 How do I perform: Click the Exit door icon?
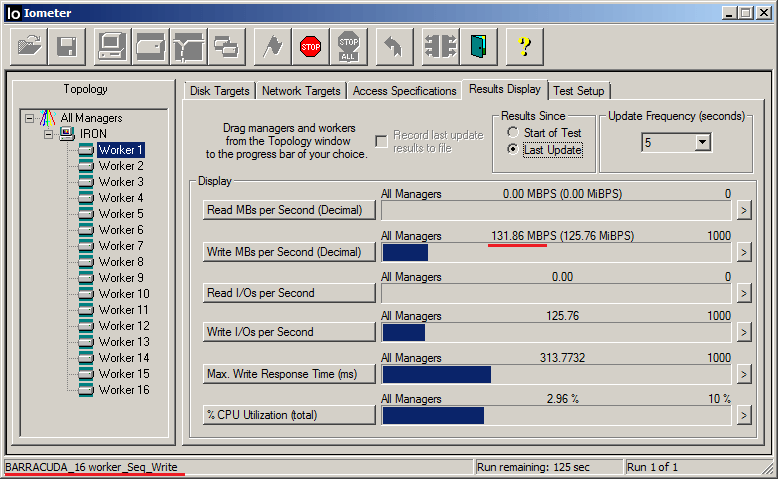[481, 46]
